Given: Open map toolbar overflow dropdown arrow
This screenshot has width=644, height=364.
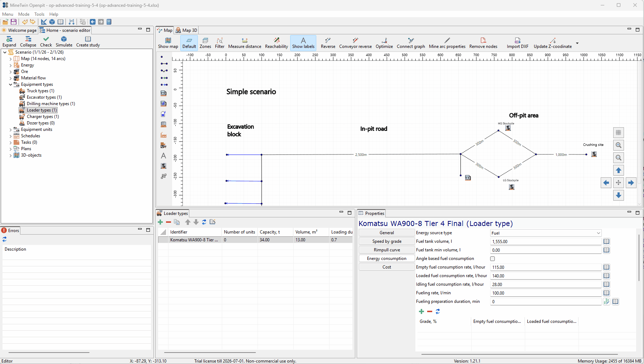Looking at the screenshot, I should 577,43.
